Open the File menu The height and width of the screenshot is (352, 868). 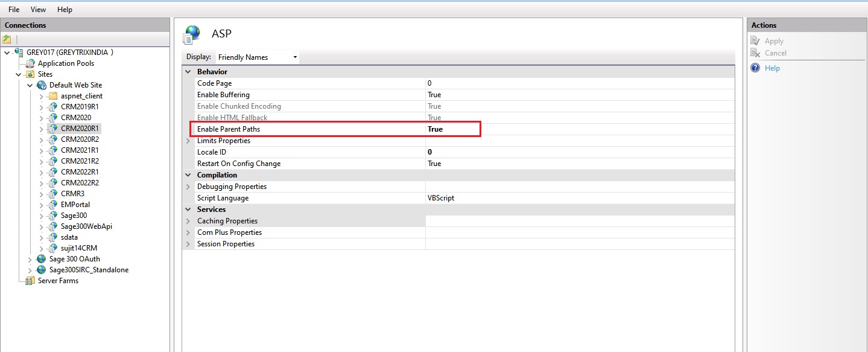click(x=14, y=10)
